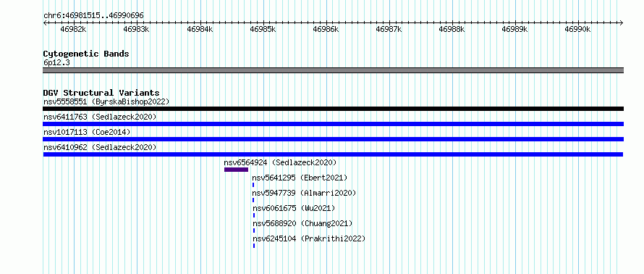644x274 pixels.
Task: Click the 46983k ruler tick label
Action: click(136, 29)
